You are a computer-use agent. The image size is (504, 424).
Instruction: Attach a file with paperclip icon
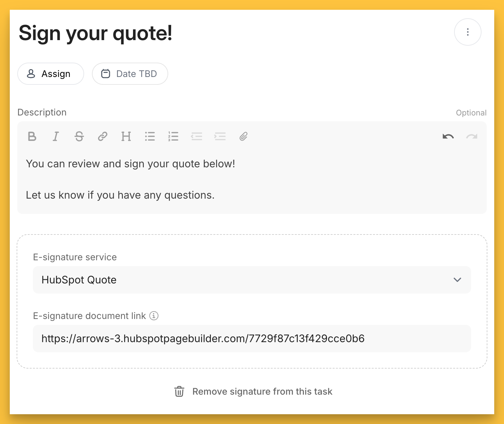tap(244, 136)
